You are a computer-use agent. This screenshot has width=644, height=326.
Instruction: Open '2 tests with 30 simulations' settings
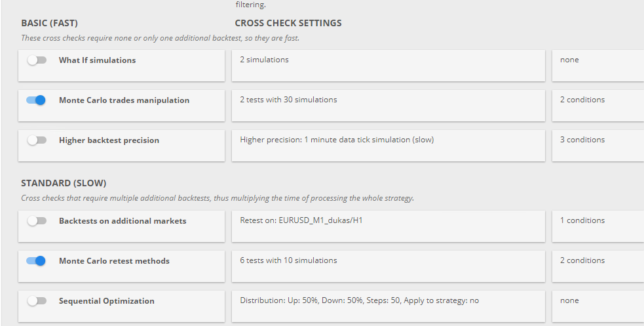tap(388, 106)
